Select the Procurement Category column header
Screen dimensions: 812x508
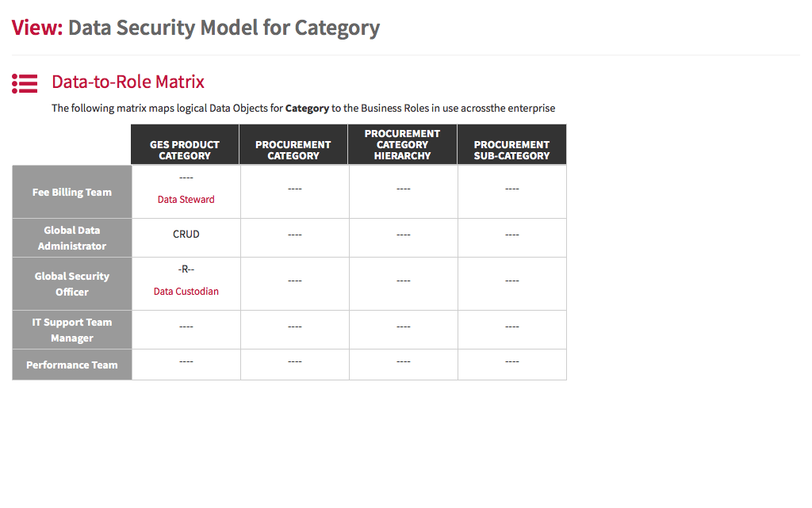(x=293, y=144)
